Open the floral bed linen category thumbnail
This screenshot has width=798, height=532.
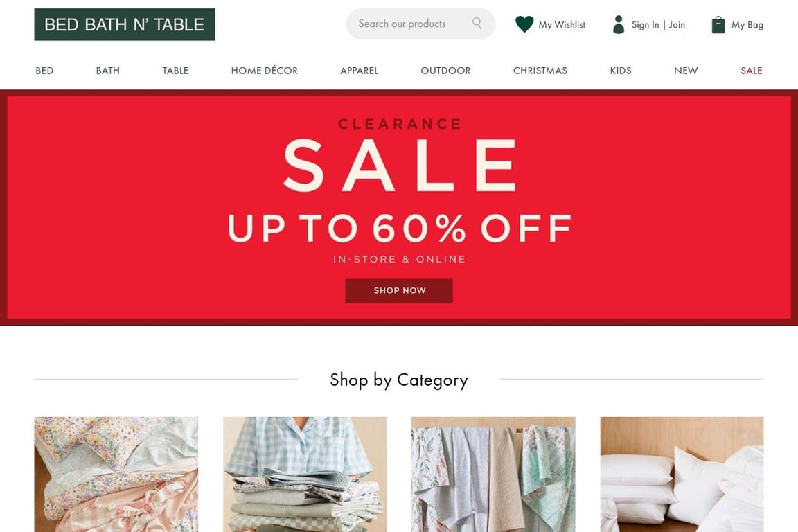click(x=116, y=475)
